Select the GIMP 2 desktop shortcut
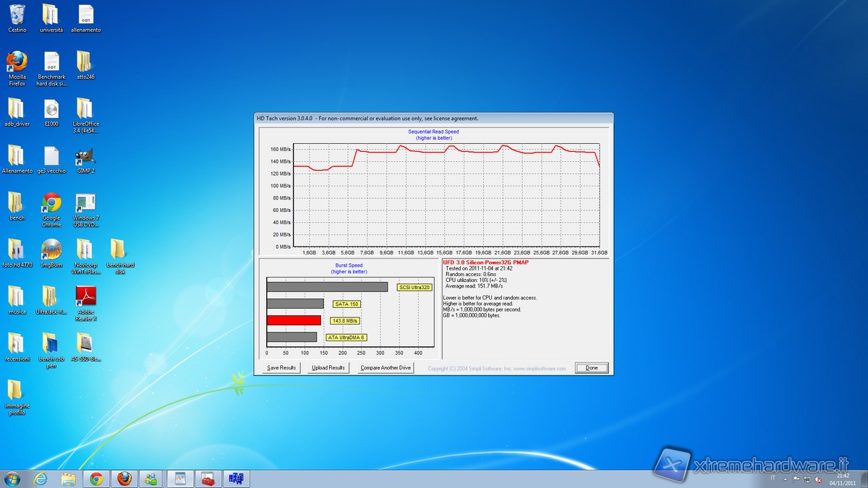868x488 pixels. 85,158
